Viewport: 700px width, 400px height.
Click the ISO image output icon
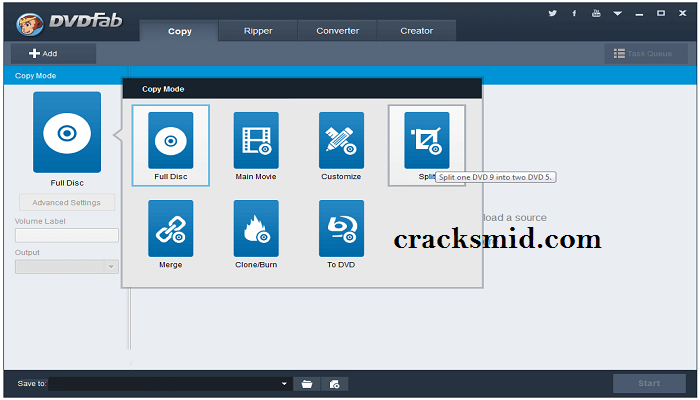coord(334,384)
